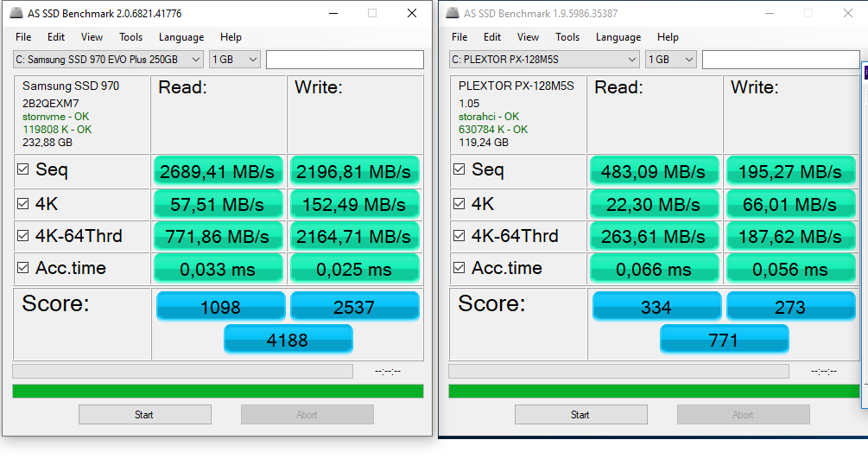Click the 4K-64Thrd write result 187,62 MB/s
Screen dimensions: 868x459
(x=791, y=236)
